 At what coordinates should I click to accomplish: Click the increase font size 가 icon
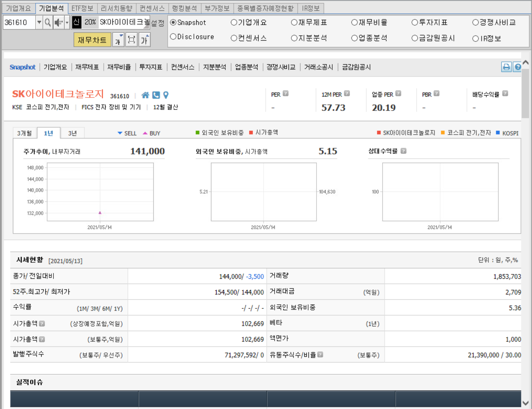pos(145,40)
